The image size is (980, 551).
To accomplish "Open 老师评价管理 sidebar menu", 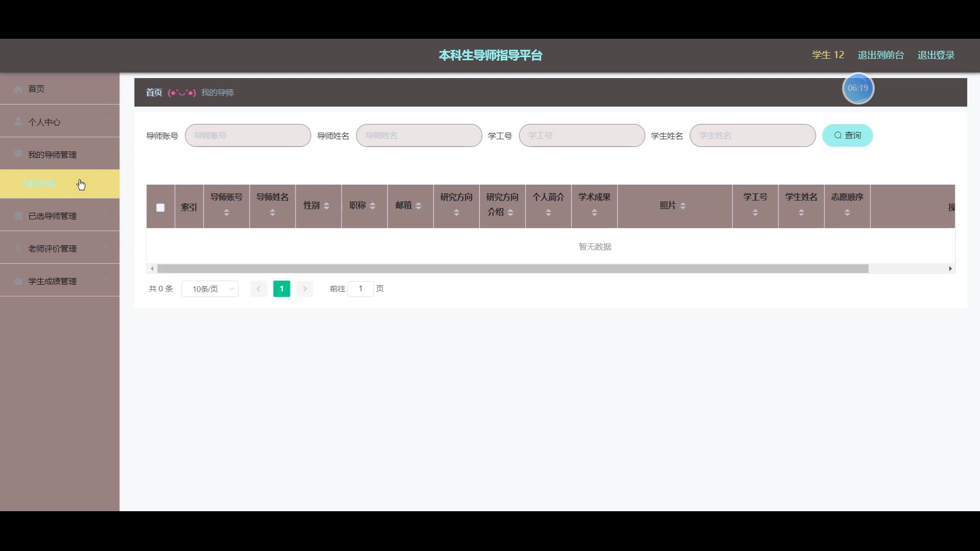I will 60,248.
